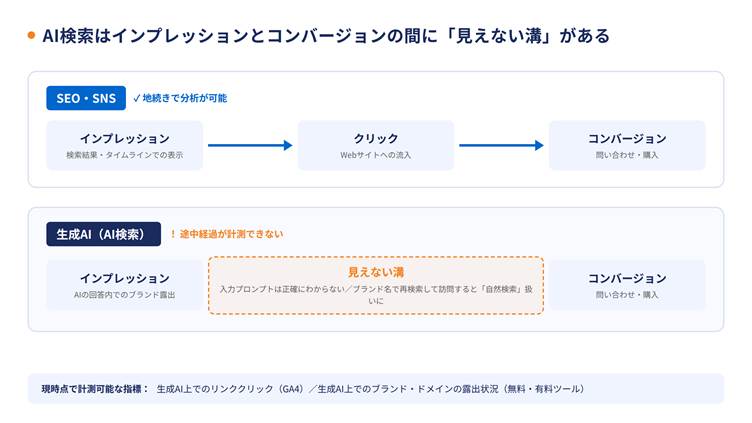This screenshot has width=752, height=423.
Task: Select the SEO・SNS blue label badge
Action: [x=86, y=98]
